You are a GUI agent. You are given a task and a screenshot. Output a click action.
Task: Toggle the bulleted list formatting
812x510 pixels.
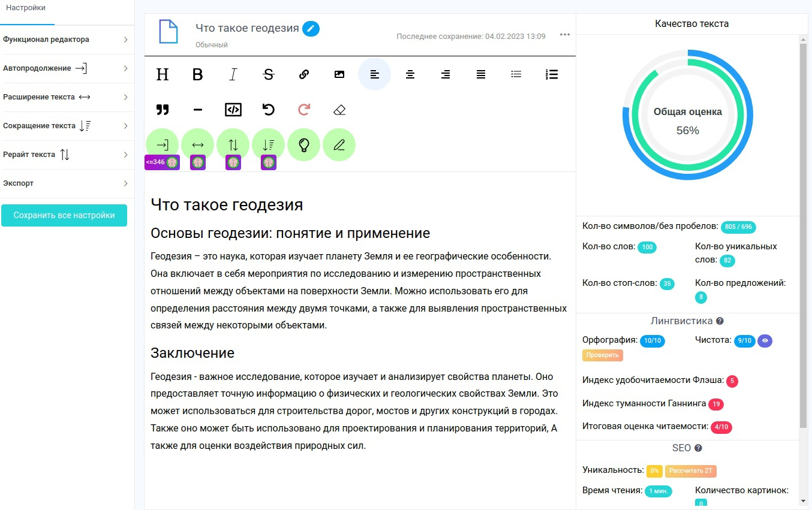pos(516,74)
